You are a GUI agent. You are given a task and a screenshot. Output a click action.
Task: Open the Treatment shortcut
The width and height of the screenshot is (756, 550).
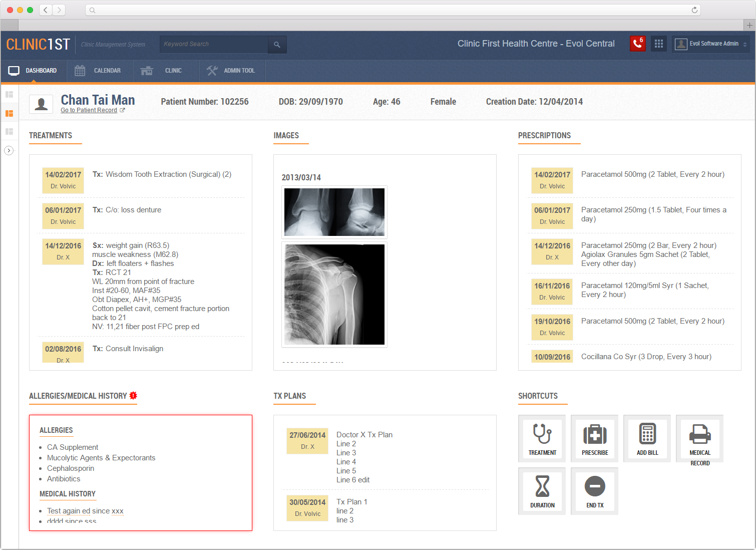coord(542,438)
